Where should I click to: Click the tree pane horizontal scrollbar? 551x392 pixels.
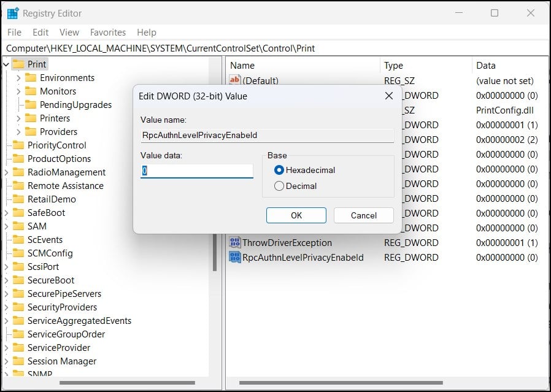tap(127, 383)
